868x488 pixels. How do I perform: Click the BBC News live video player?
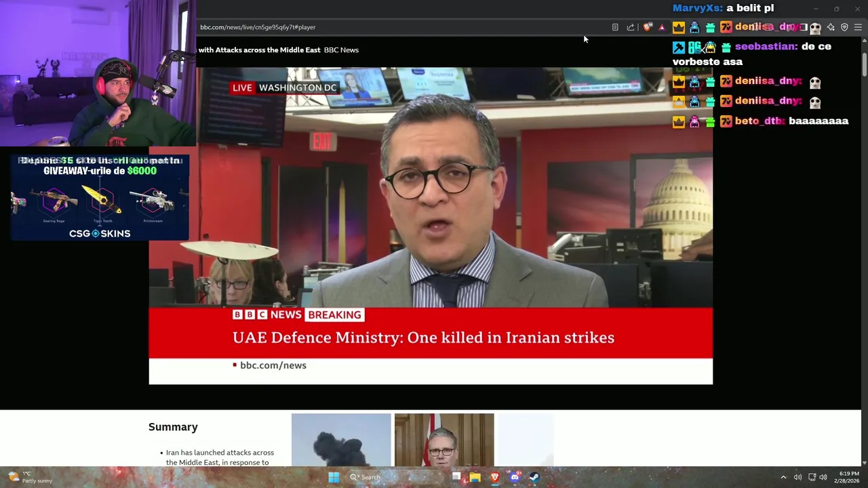tap(431, 226)
